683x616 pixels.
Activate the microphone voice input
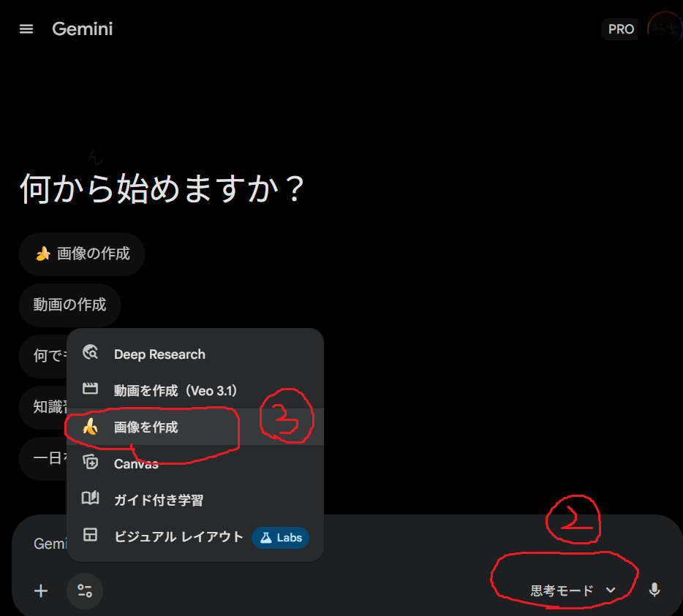[654, 590]
